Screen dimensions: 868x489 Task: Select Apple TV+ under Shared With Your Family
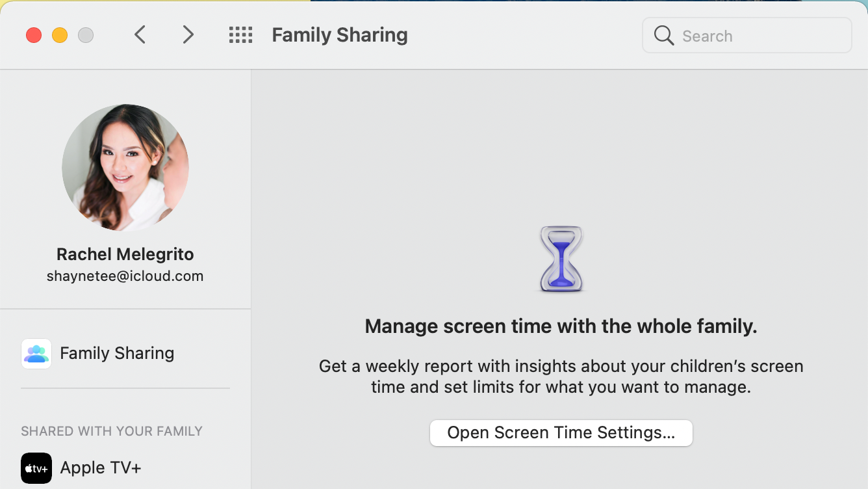(x=101, y=468)
